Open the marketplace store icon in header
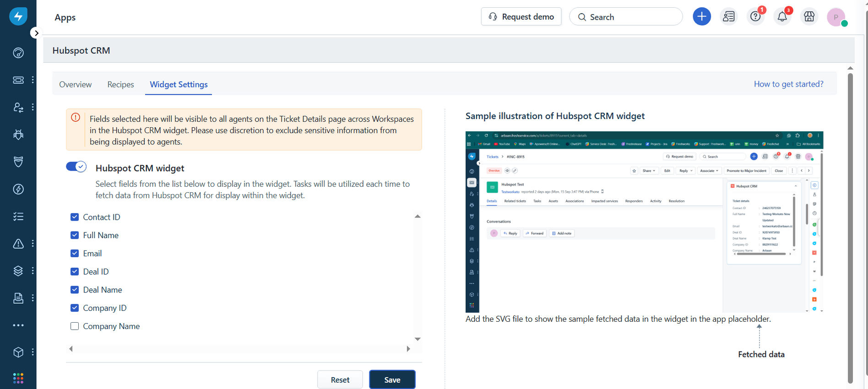 (809, 16)
